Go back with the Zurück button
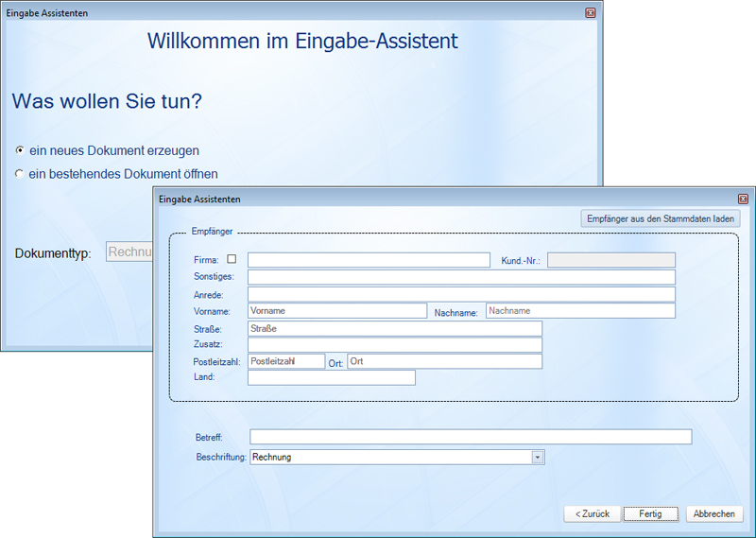756x538 pixels. [x=593, y=513]
